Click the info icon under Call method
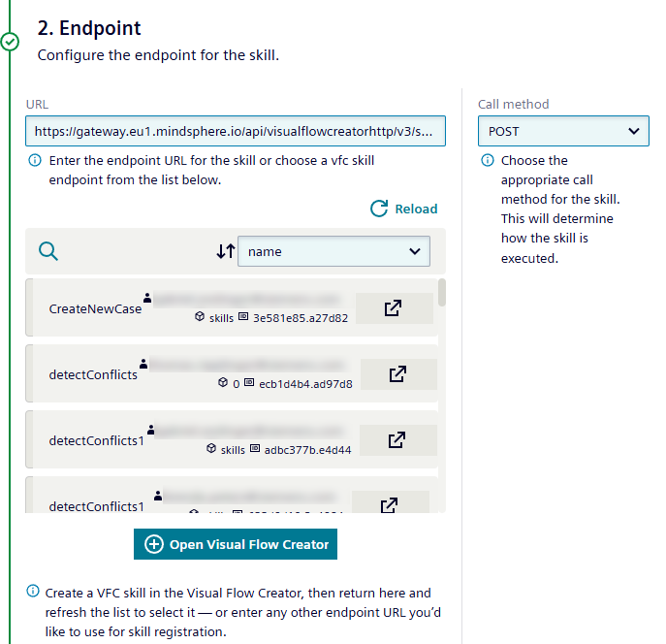 [x=488, y=160]
